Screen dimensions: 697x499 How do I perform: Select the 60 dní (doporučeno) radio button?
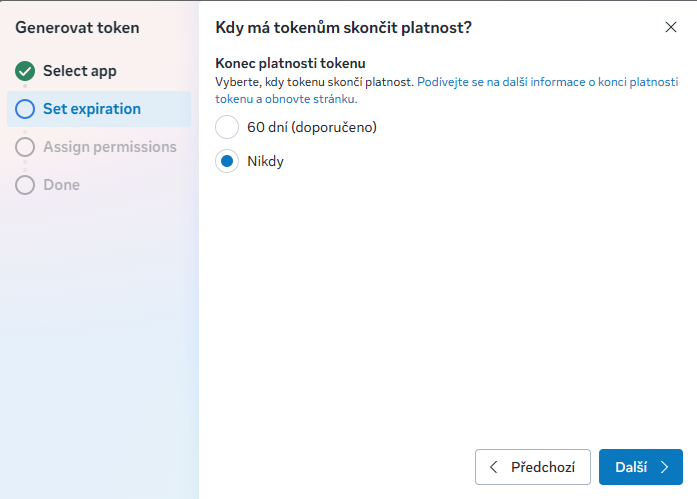[227, 127]
